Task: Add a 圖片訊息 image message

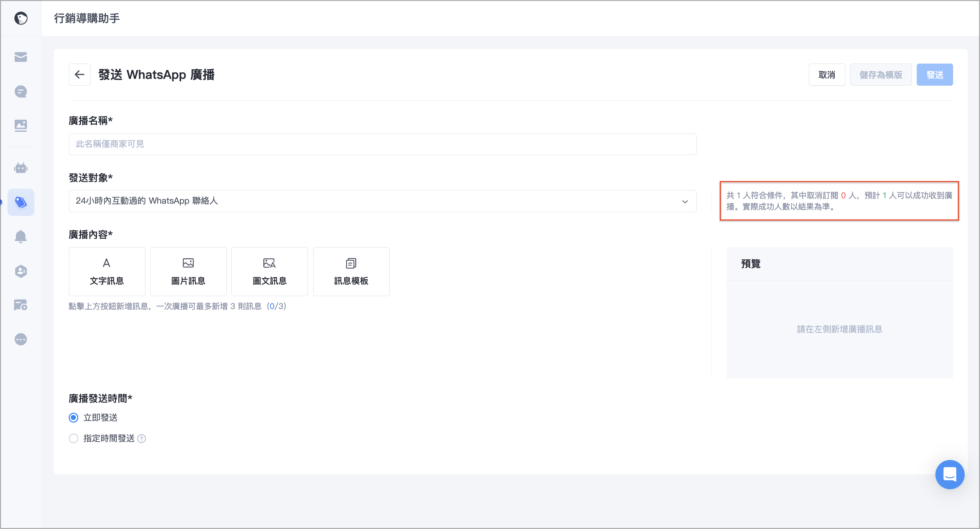Action: [x=188, y=271]
